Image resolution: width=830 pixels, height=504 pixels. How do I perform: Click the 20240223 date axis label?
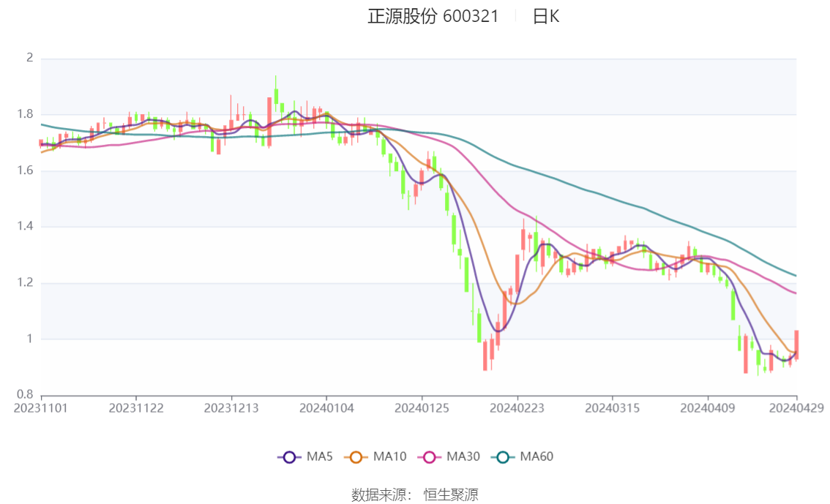pyautogui.click(x=517, y=408)
